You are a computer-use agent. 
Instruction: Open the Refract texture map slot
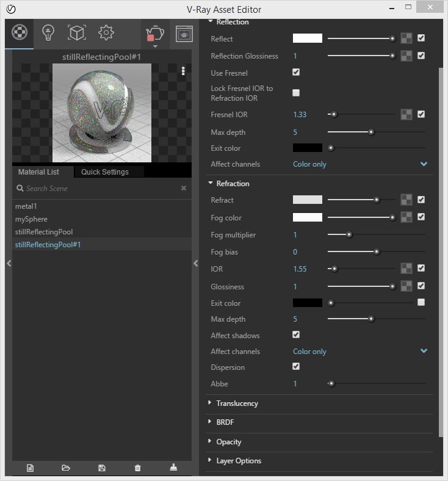(406, 200)
